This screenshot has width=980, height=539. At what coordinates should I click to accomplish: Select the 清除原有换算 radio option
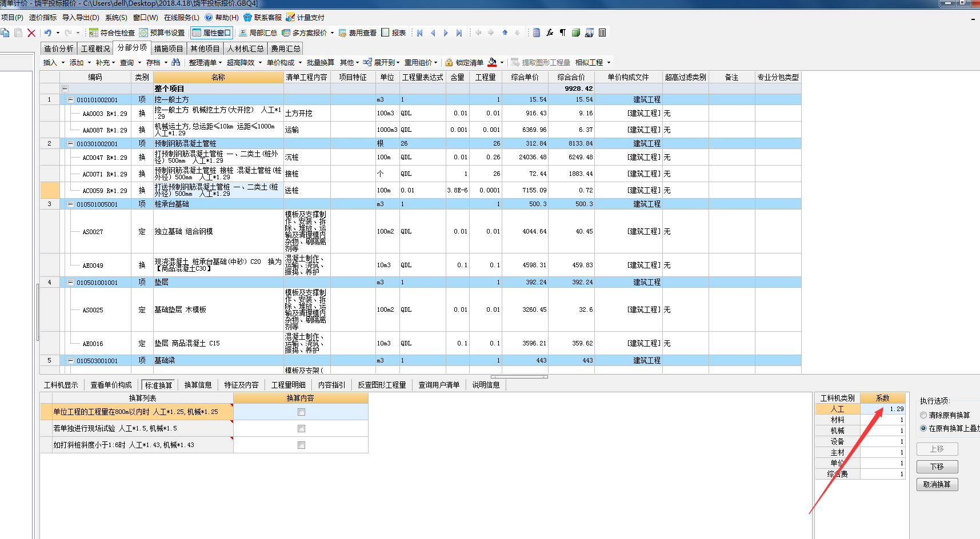point(923,415)
